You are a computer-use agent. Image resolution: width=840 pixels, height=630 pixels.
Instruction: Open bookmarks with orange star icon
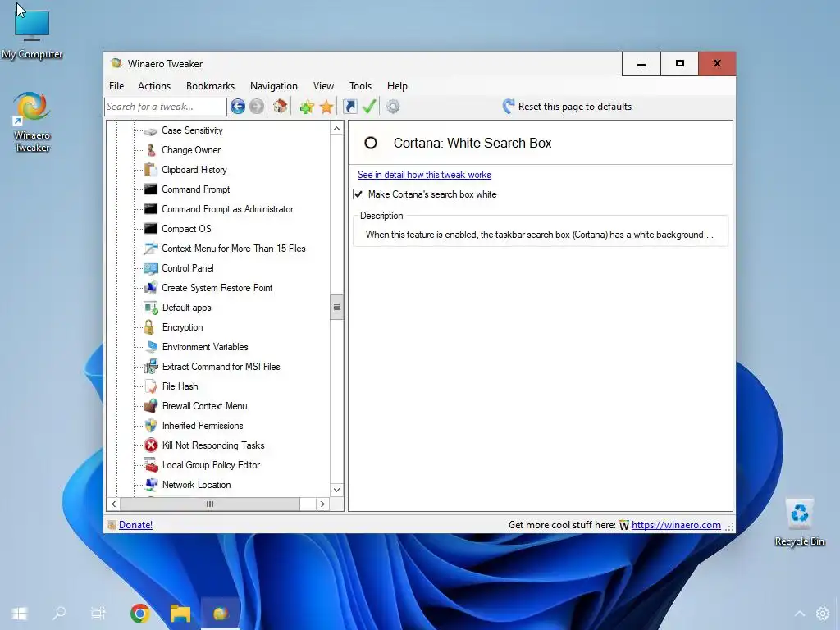point(326,107)
